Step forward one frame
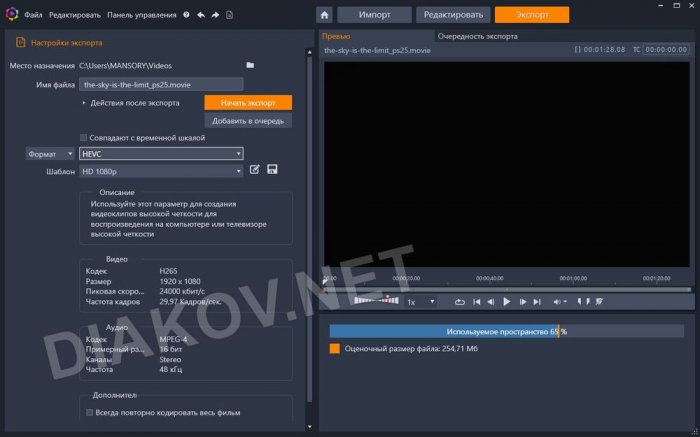This screenshot has width=700, height=437. tap(523, 302)
